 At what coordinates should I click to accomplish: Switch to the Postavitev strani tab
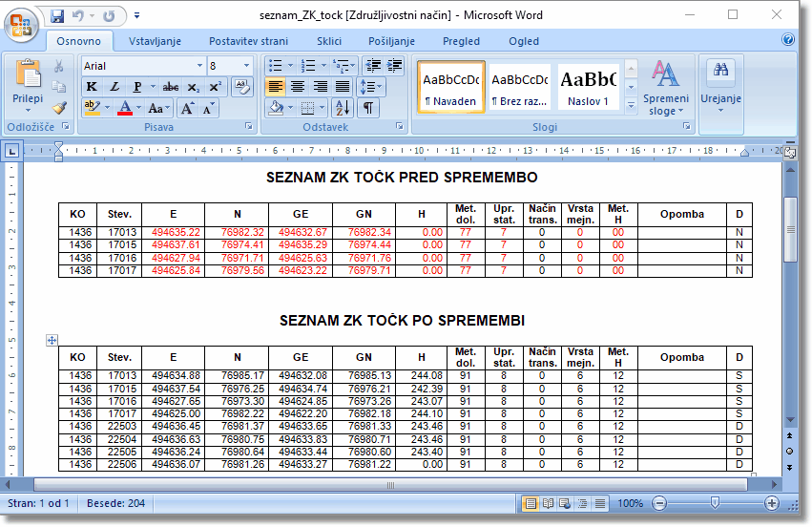pos(249,41)
